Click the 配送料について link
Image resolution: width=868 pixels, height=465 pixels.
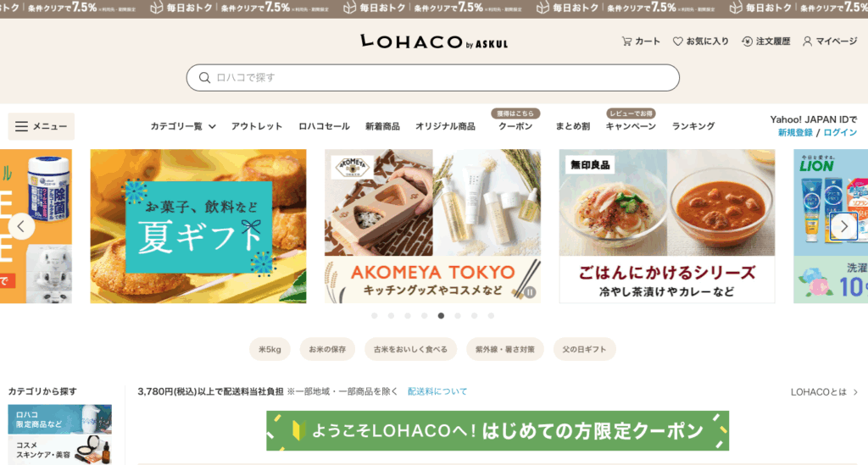[437, 391]
